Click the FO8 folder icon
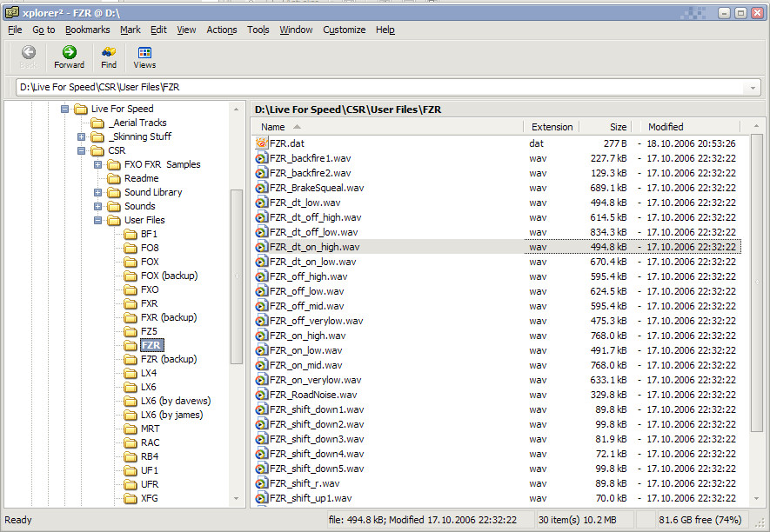Image resolution: width=770 pixels, height=532 pixels. tap(131, 248)
